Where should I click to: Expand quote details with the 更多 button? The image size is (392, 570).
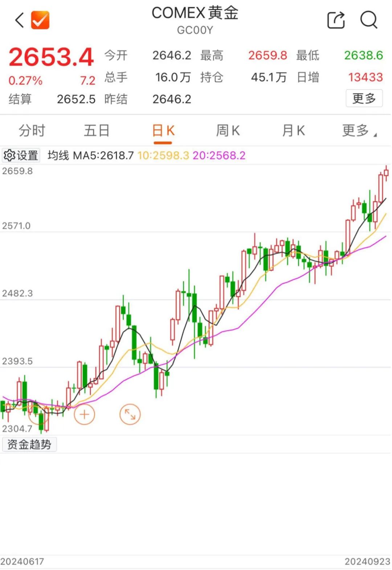364,98
